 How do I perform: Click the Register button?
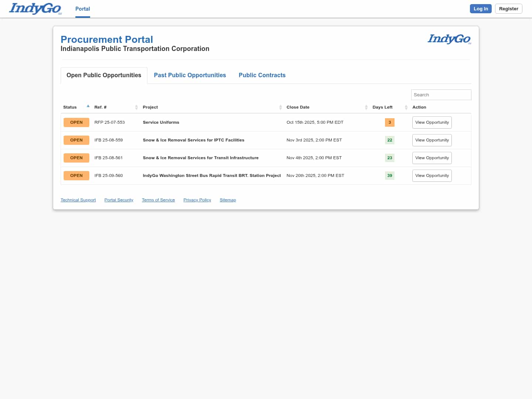click(x=508, y=9)
